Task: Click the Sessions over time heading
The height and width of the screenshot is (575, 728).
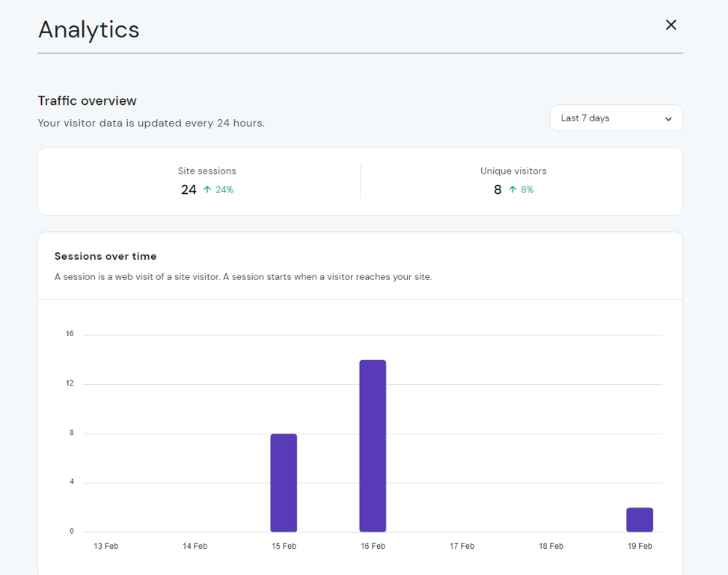Action: coord(105,256)
